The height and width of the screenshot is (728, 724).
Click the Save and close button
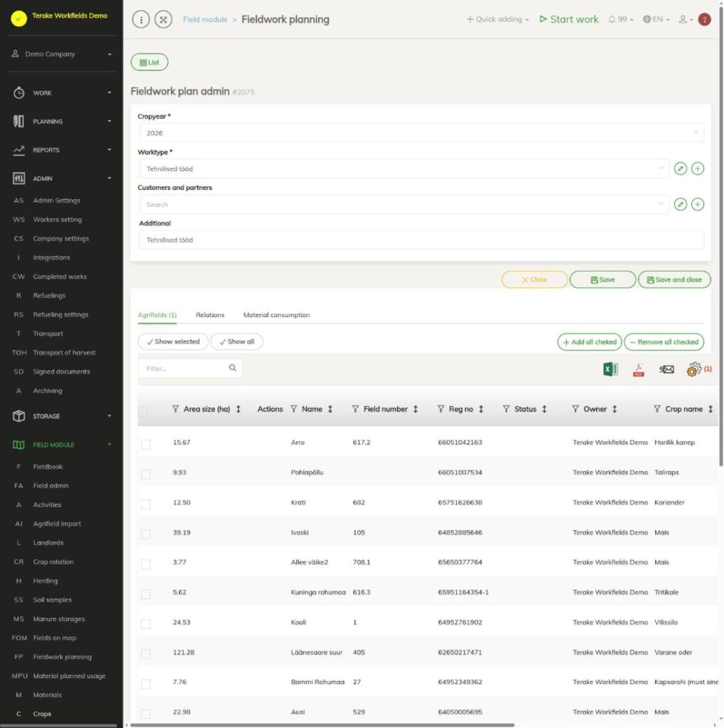click(x=674, y=279)
